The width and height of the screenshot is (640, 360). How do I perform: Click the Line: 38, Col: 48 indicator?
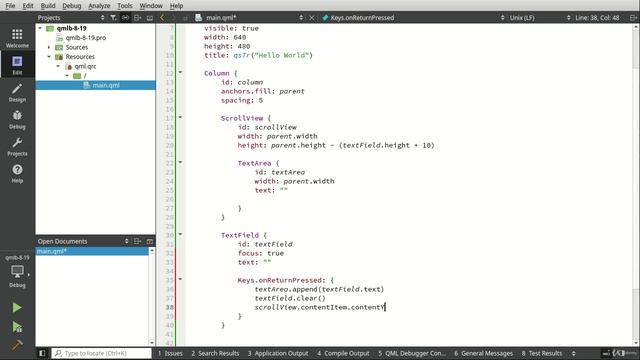(597, 18)
